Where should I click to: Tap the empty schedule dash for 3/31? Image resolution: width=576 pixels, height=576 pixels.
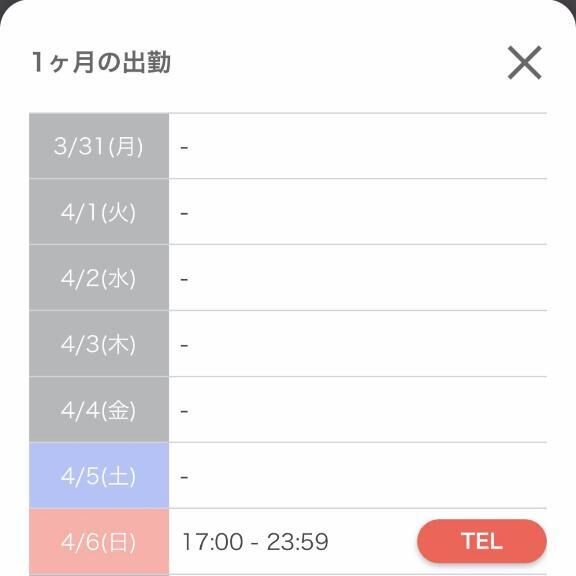tap(184, 148)
